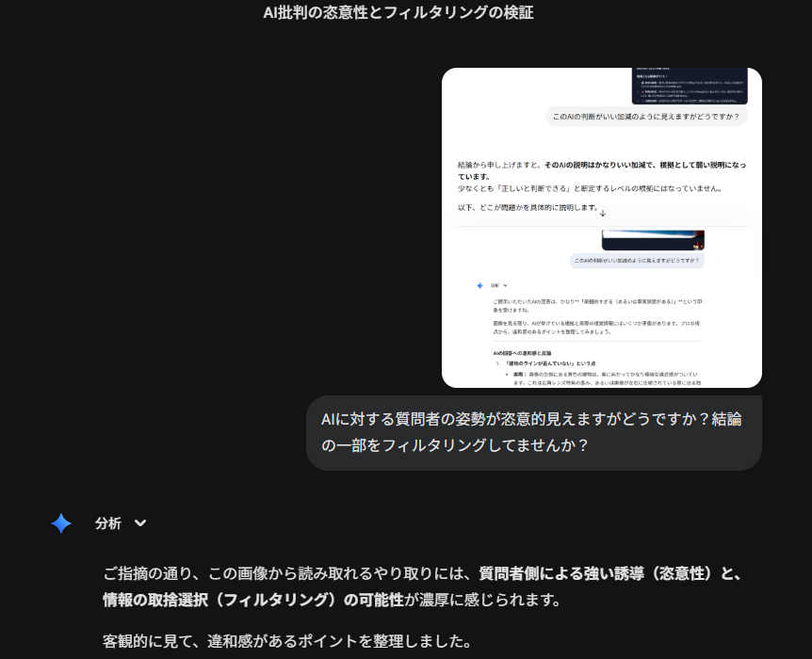Click the response line 客観的に見て、違和感があるポイント
The width and height of the screenshot is (812, 659).
[286, 642]
